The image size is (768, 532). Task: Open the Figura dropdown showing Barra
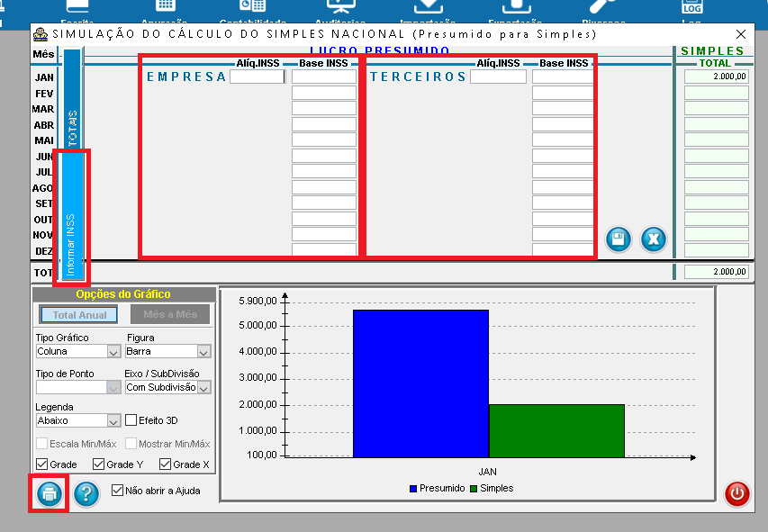pos(168,351)
